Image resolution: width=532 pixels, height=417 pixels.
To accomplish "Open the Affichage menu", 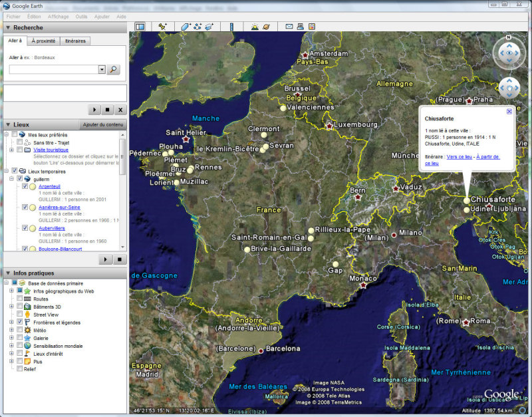I will pyautogui.click(x=58, y=17).
